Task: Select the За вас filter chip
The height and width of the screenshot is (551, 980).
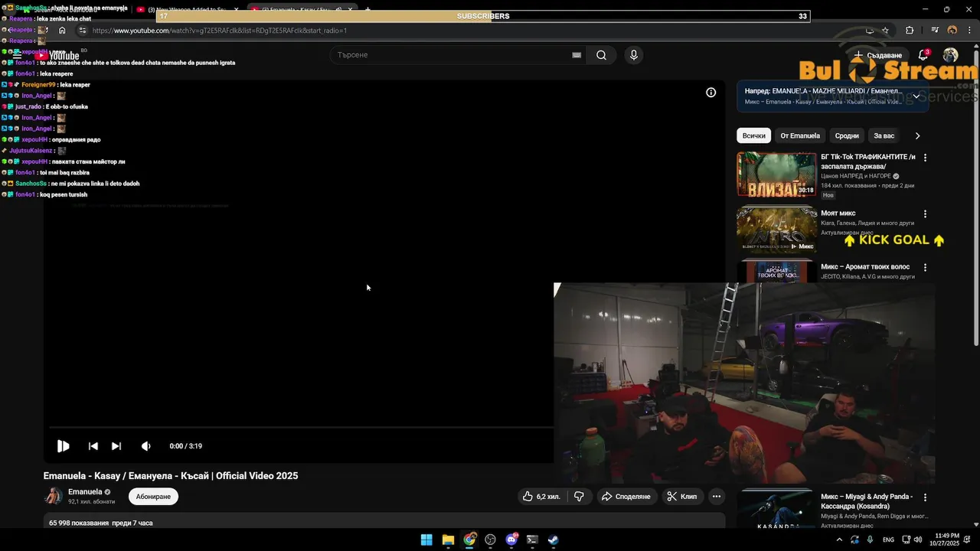Action: pos(884,135)
